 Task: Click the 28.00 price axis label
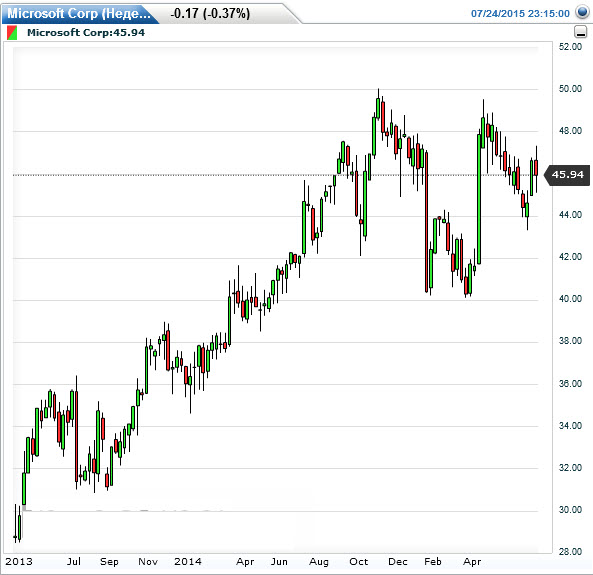570,552
